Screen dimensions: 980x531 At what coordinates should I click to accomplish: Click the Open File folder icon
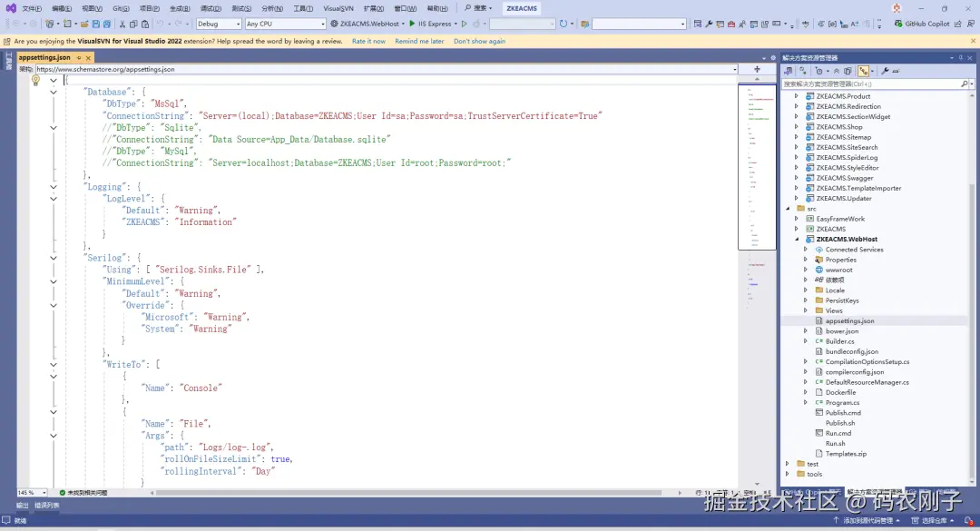pyautogui.click(x=84, y=24)
